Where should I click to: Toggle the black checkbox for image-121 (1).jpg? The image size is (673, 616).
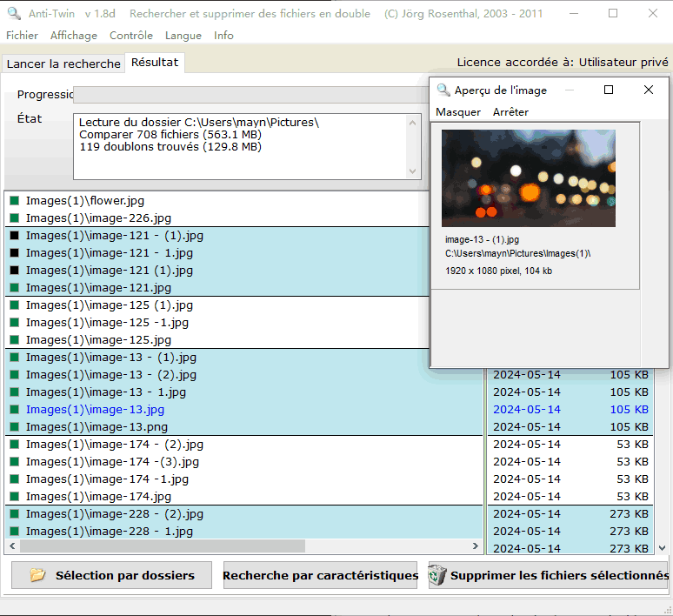[x=15, y=271]
